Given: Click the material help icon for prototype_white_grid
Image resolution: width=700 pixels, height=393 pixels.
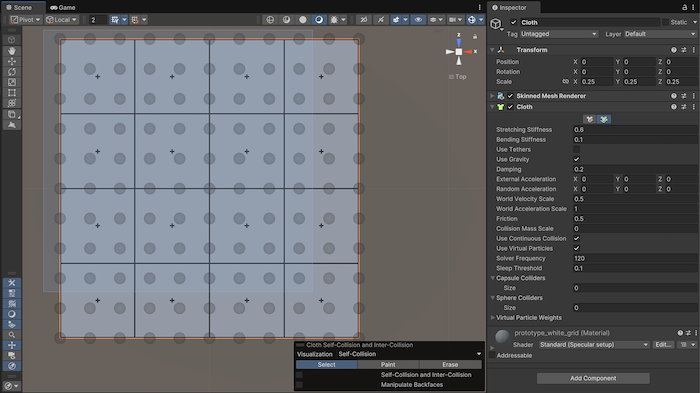Looking at the screenshot, I should (680, 333).
